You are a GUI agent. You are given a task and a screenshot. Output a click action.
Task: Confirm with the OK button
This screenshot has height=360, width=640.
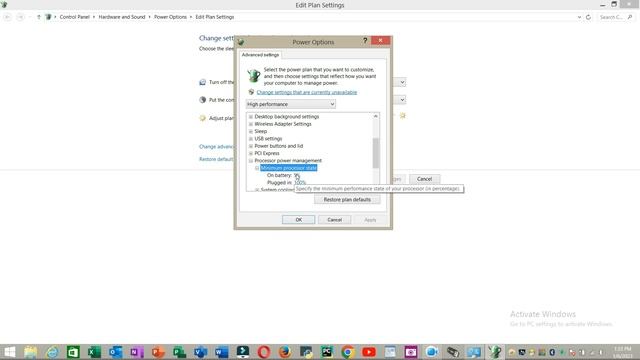[298, 220]
